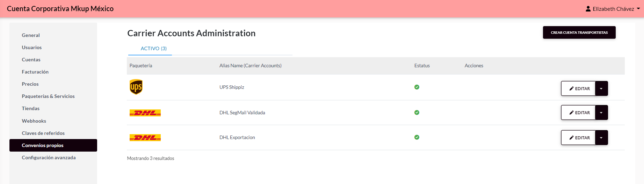Click green status check for UPS Shippiz

pyautogui.click(x=417, y=87)
